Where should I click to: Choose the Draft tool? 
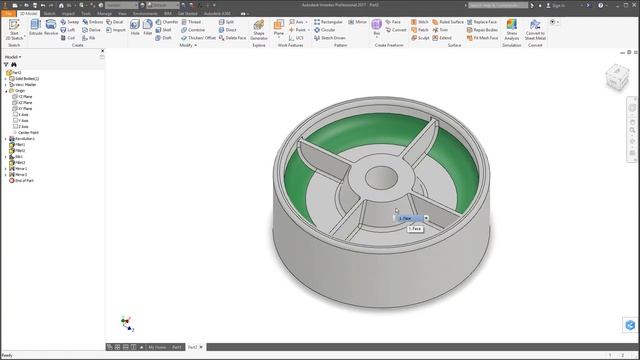coord(163,38)
